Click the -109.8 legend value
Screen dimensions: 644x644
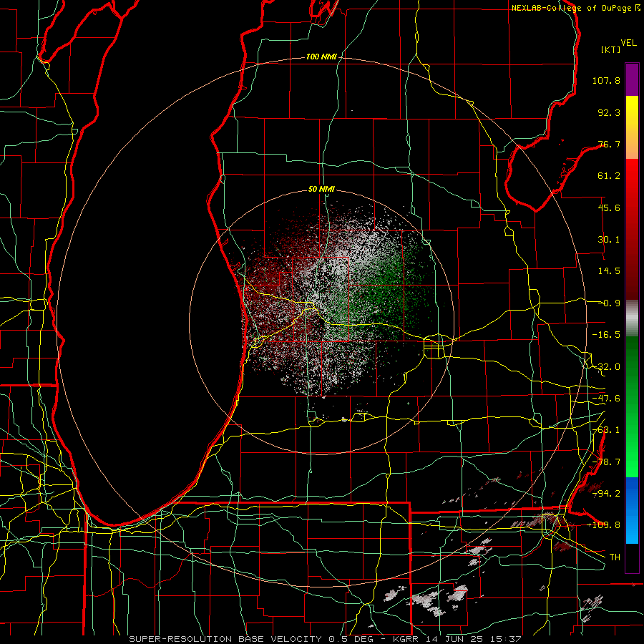click(x=605, y=525)
